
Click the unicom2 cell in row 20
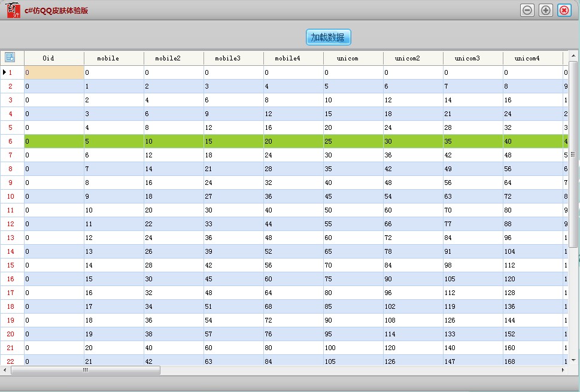tap(413, 334)
